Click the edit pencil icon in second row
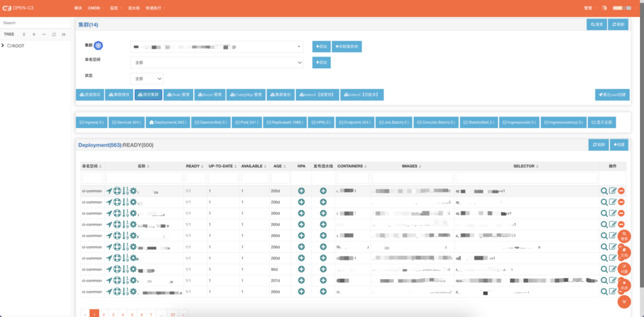This screenshot has height=317, width=644. click(x=613, y=202)
